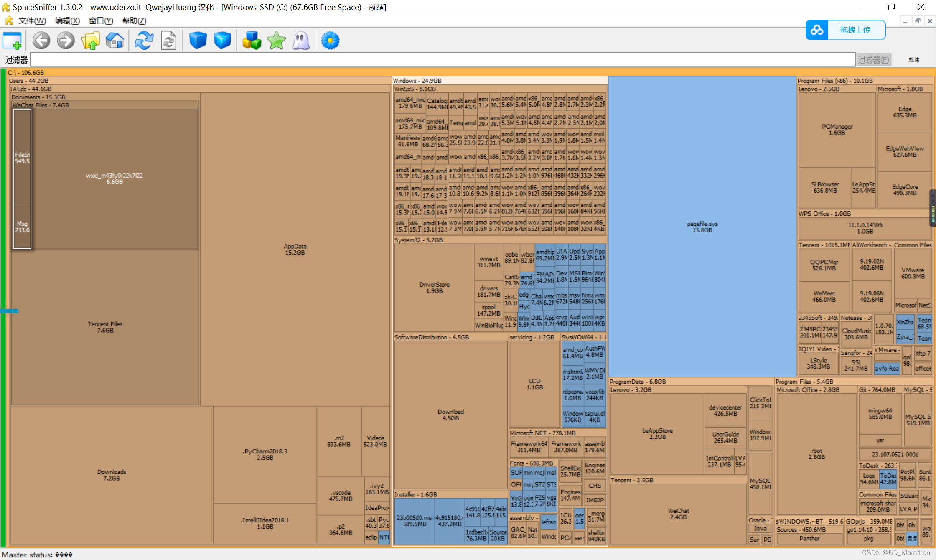The image size is (936, 560).
Task: Open the 编辑(X) menu
Action: 67,21
